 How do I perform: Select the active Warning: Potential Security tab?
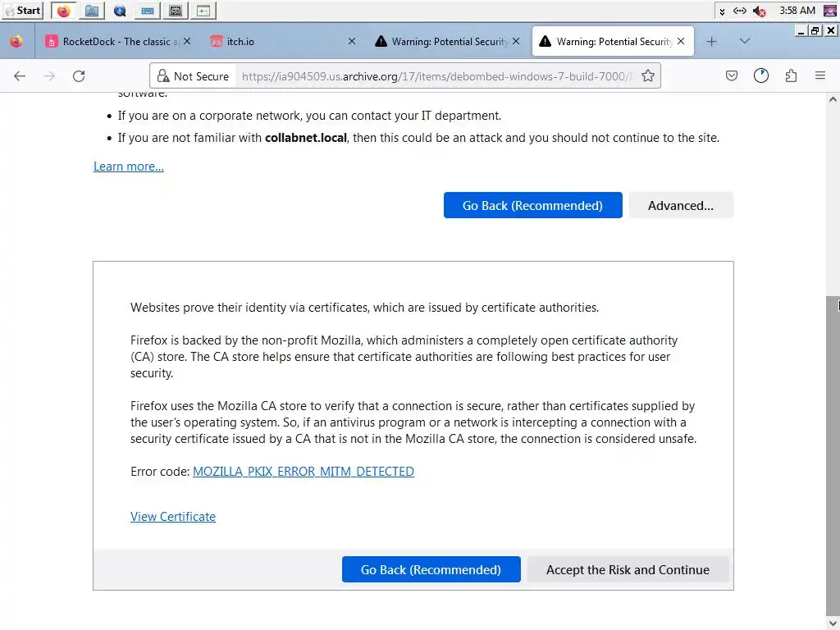click(x=613, y=41)
